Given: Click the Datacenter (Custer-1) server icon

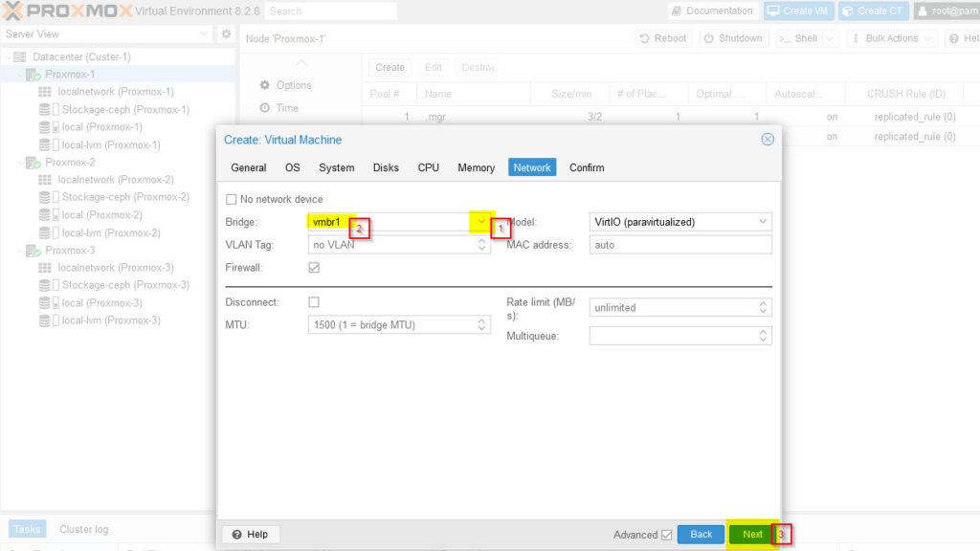Looking at the screenshot, I should pyautogui.click(x=20, y=56).
